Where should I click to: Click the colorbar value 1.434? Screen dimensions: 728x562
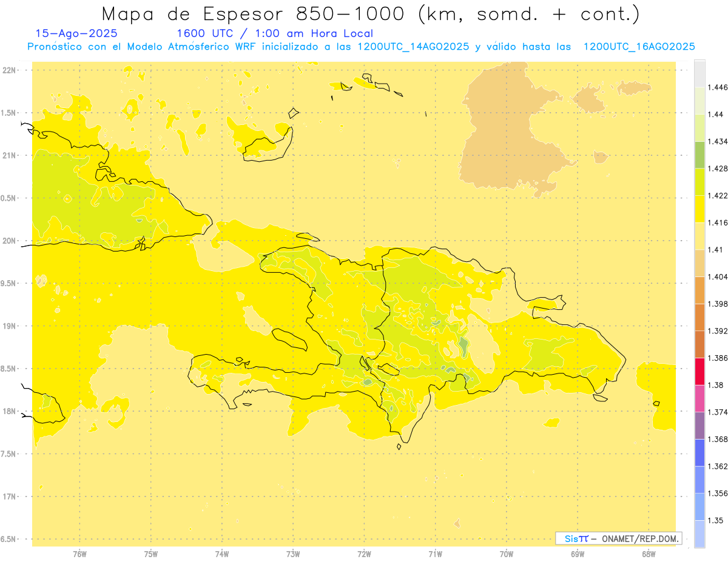pos(717,141)
